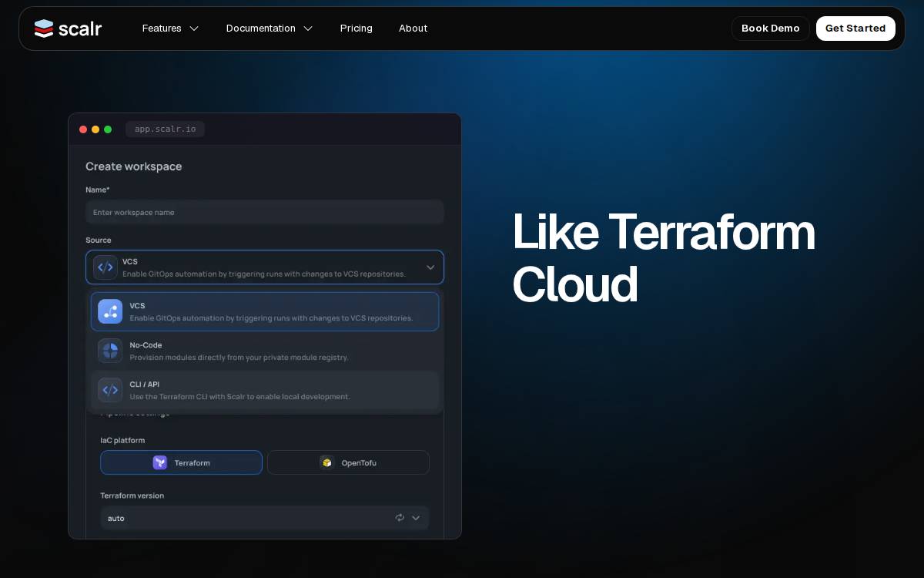Image resolution: width=924 pixels, height=578 pixels.
Task: Click the green window dot
Action: [x=108, y=129]
